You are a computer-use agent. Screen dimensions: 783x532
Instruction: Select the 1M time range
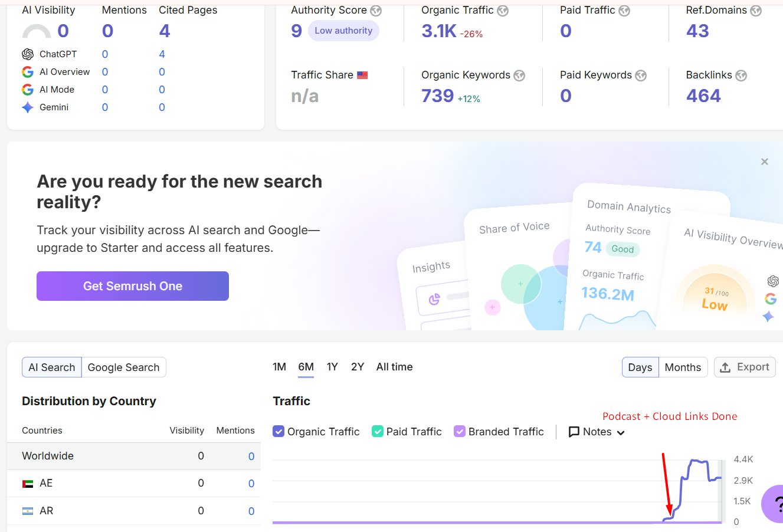280,367
